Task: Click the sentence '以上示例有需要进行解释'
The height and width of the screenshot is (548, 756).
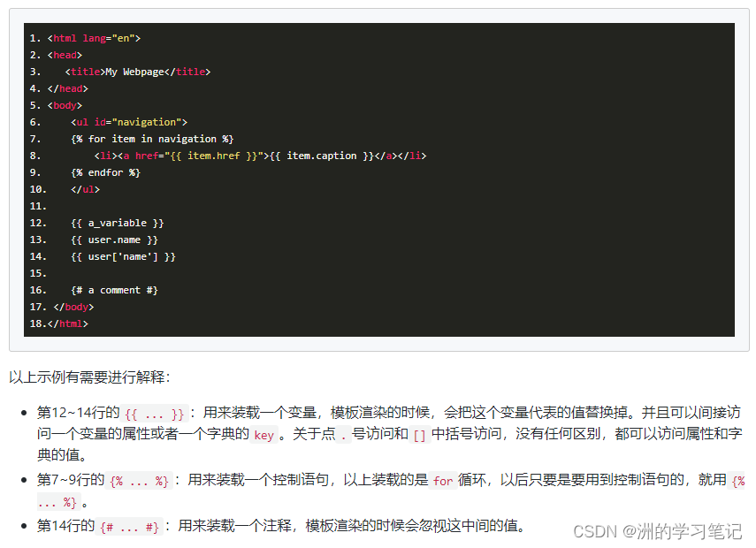Action: (89, 377)
